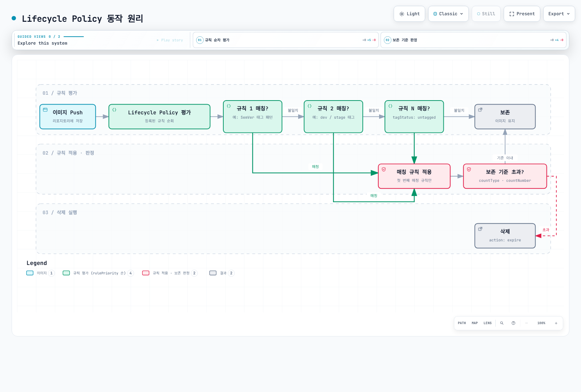Select the 이미지 Push node
Image resolution: width=581 pixels, height=392 pixels.
[68, 117]
